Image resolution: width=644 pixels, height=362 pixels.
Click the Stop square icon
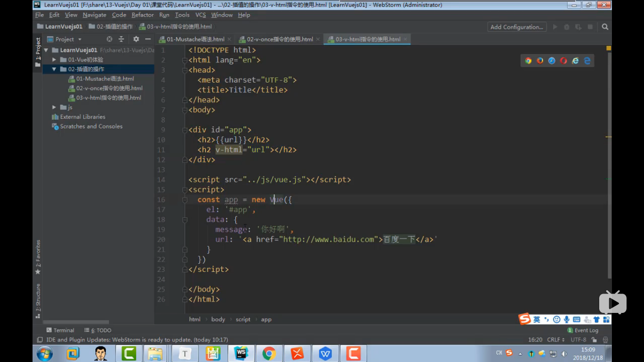pyautogui.click(x=590, y=27)
